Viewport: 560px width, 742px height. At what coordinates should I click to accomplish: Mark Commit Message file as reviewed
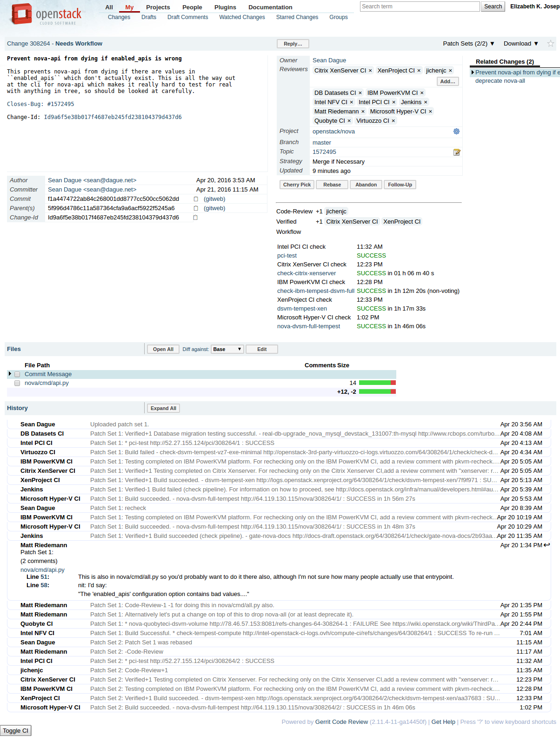tap(17, 374)
